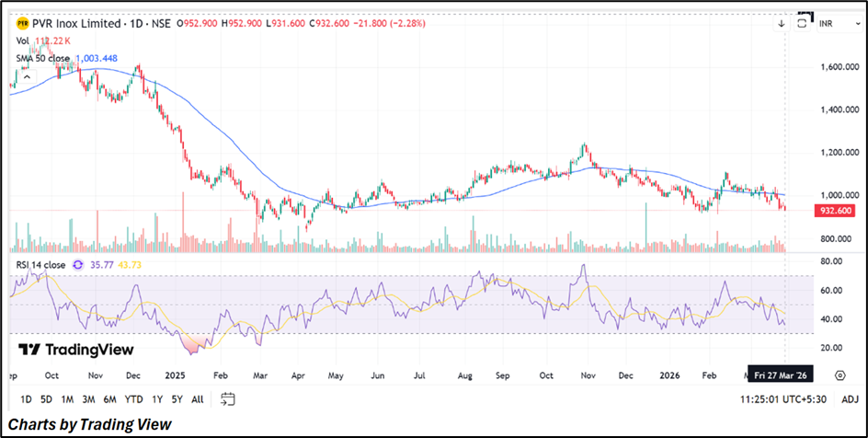Screen dimensions: 868x438
Task: Click the SMA 50 close indicator label
Action: click(x=42, y=58)
